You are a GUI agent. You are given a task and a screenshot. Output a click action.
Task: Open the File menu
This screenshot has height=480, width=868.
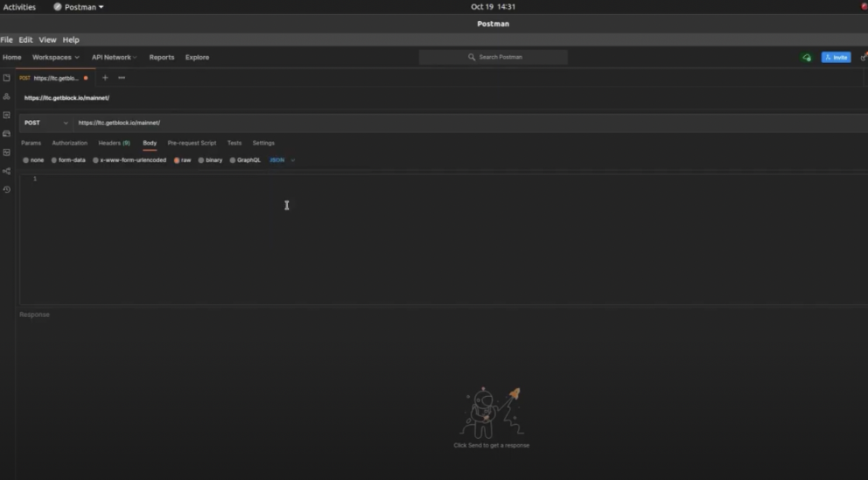(7, 40)
